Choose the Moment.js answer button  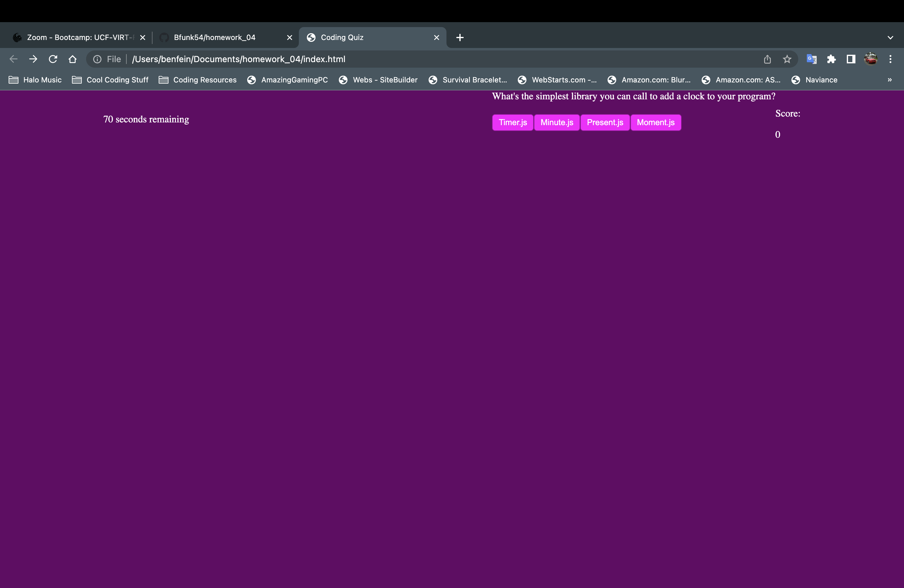click(656, 122)
